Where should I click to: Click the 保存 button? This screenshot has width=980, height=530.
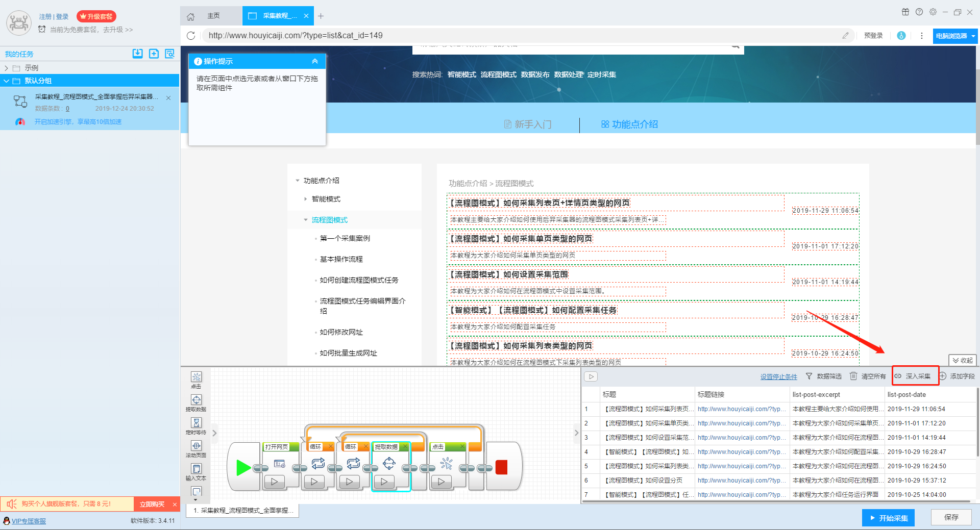951,517
